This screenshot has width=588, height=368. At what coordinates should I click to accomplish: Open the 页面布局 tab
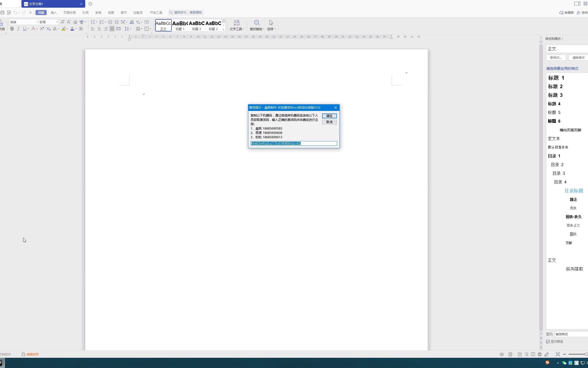[x=69, y=13]
